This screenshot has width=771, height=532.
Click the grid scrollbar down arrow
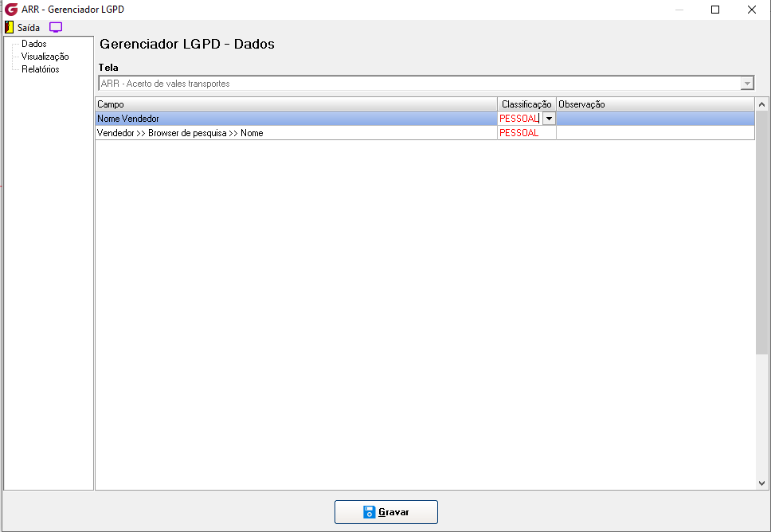761,483
